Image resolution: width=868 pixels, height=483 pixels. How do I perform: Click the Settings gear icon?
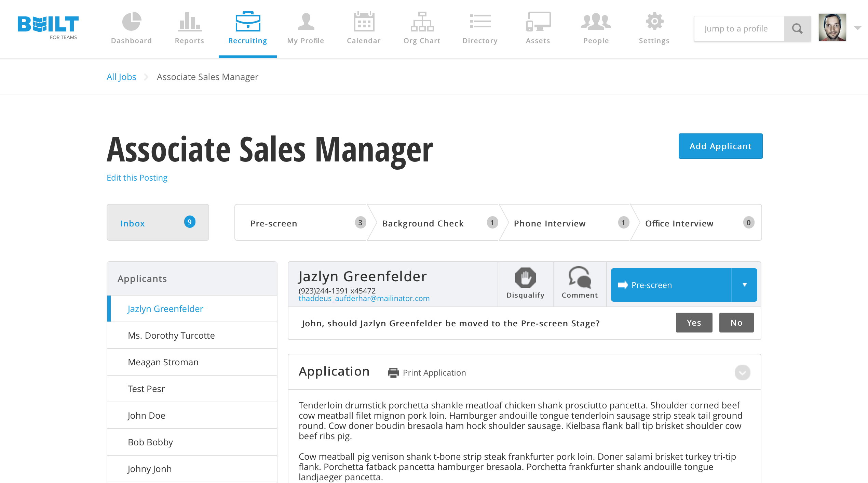tap(654, 22)
